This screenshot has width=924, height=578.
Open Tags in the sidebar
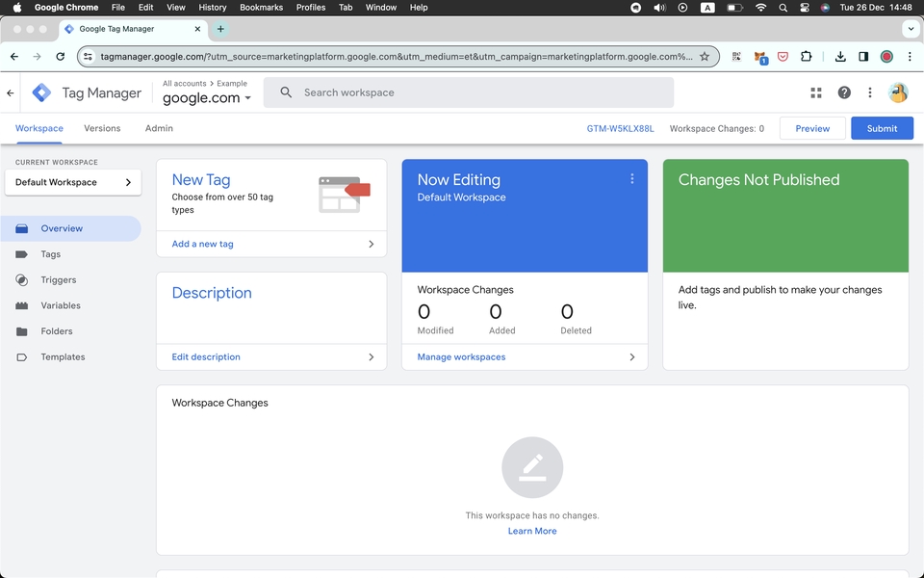(70, 254)
